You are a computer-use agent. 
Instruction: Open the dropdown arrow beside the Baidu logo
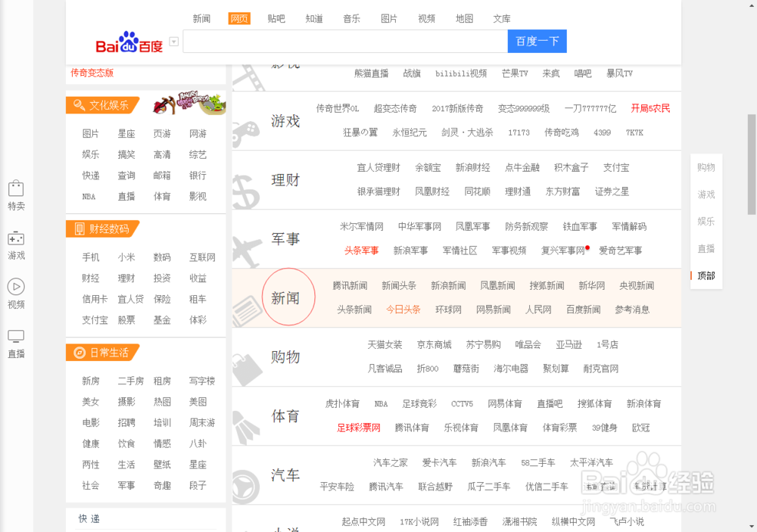pos(173,41)
